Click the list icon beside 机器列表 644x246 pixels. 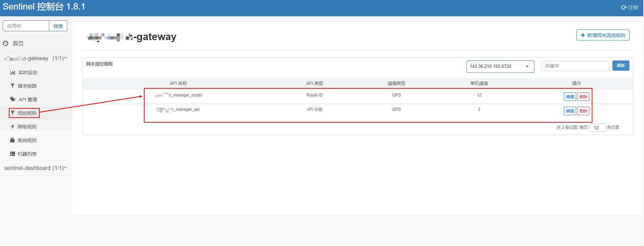[x=13, y=154]
